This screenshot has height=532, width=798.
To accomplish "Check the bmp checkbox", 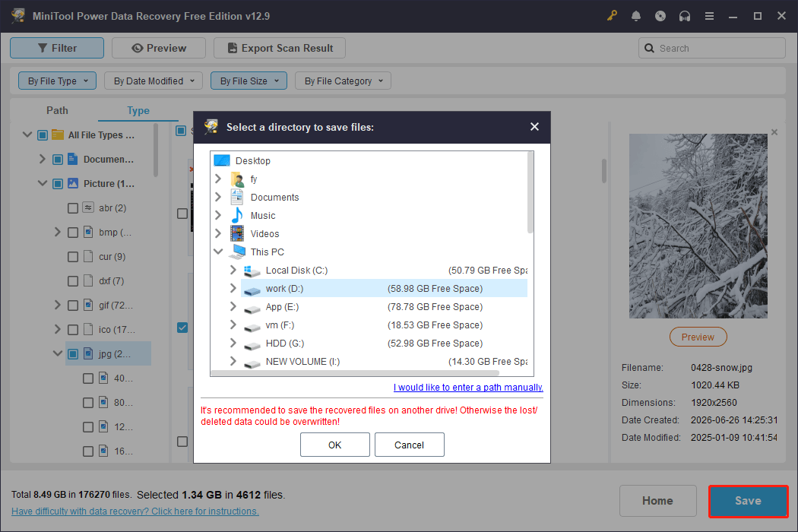I will [73, 233].
